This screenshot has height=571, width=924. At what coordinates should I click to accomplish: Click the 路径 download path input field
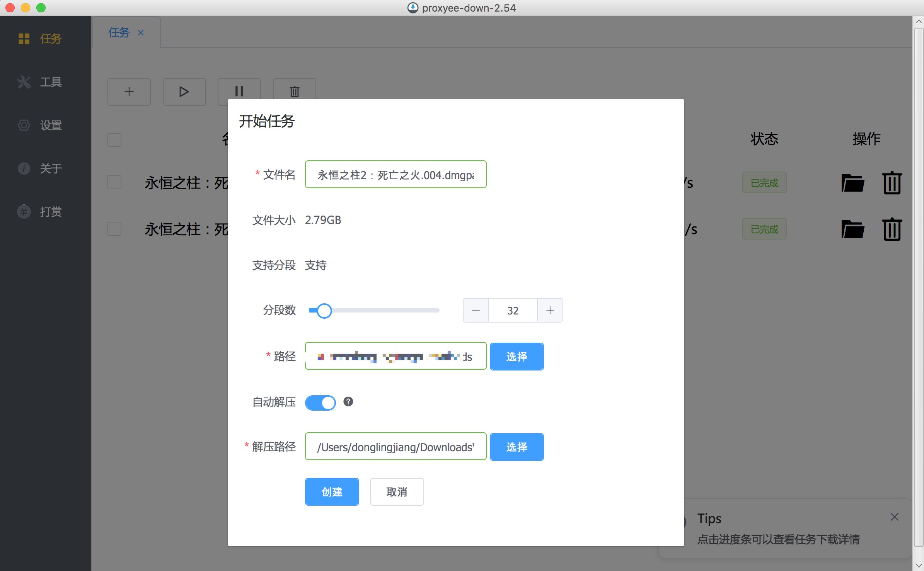tap(396, 356)
